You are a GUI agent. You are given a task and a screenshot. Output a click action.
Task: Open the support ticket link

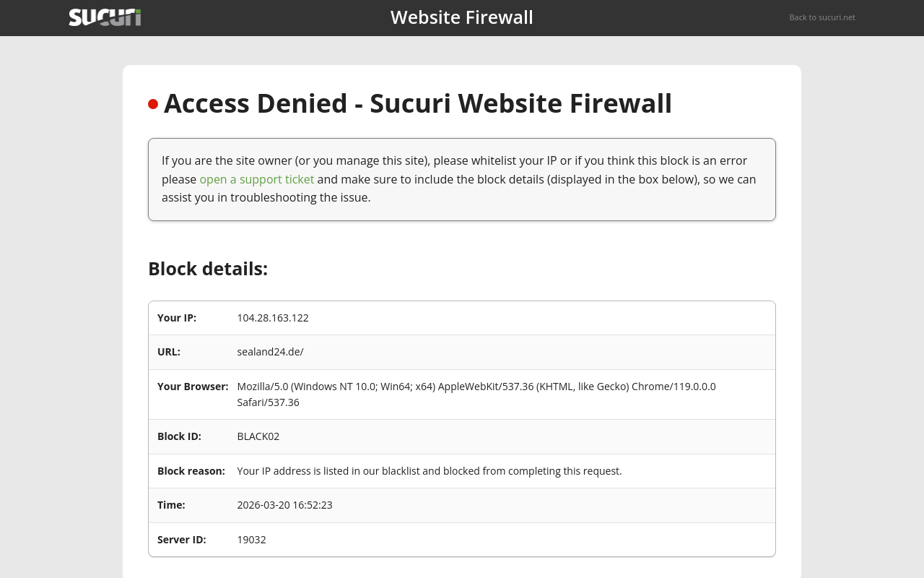(x=256, y=179)
